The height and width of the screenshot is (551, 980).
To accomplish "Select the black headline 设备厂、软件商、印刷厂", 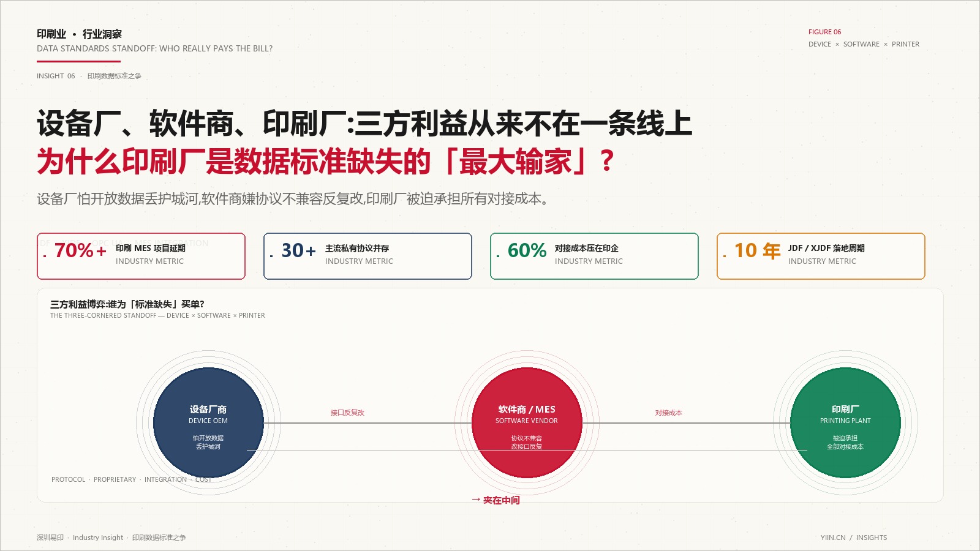I will [364, 124].
